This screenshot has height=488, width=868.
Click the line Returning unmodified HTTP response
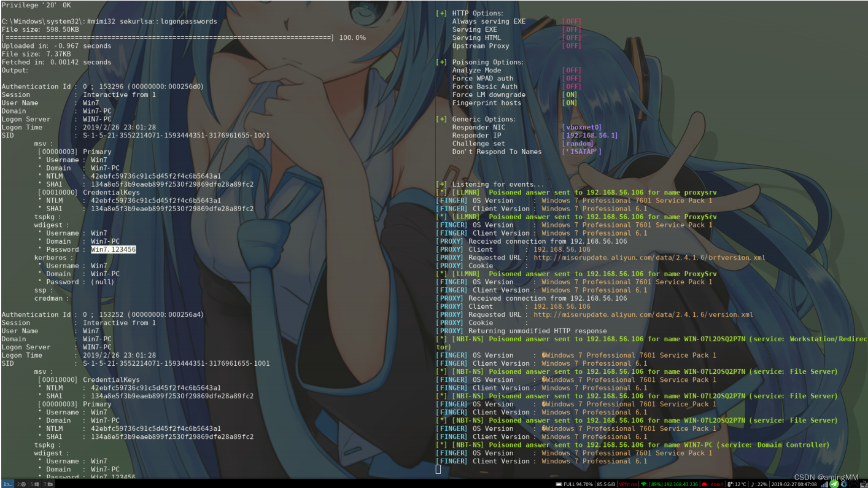tap(521, 331)
